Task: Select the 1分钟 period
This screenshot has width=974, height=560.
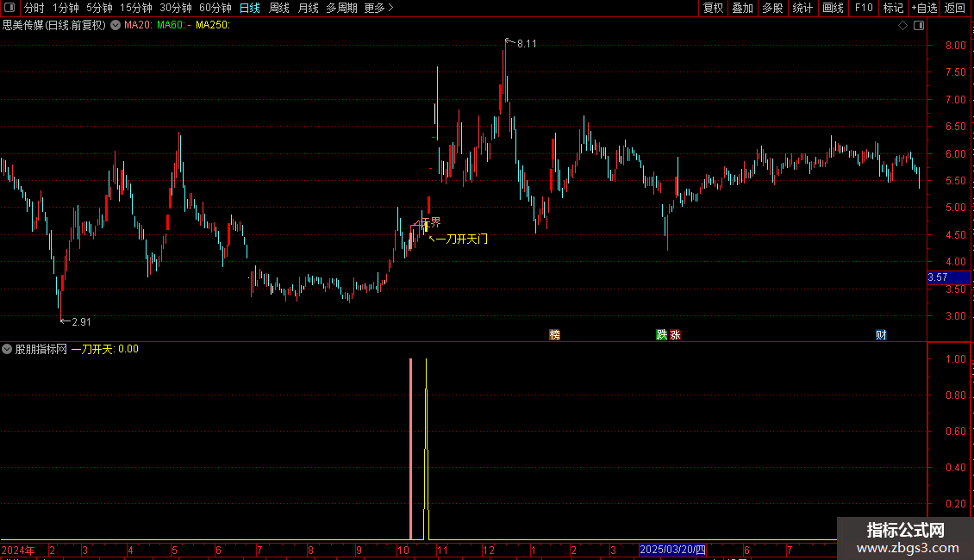Action: click(66, 8)
